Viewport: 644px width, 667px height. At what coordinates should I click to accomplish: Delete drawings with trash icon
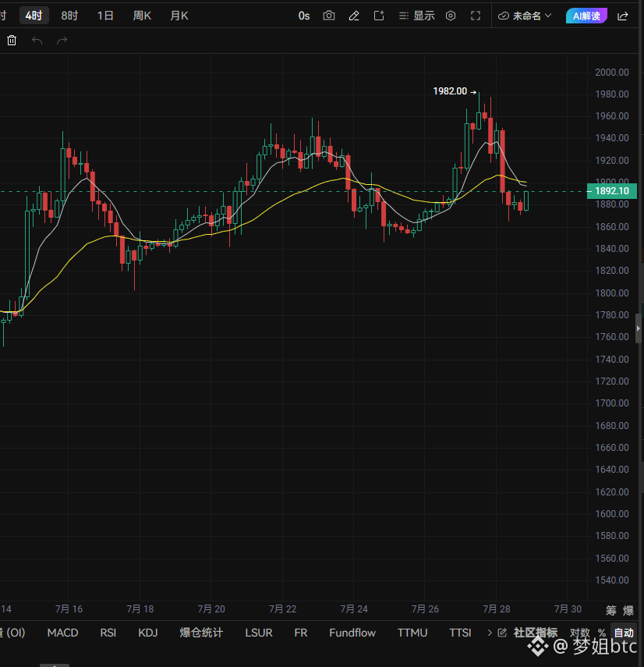pyautogui.click(x=12, y=41)
